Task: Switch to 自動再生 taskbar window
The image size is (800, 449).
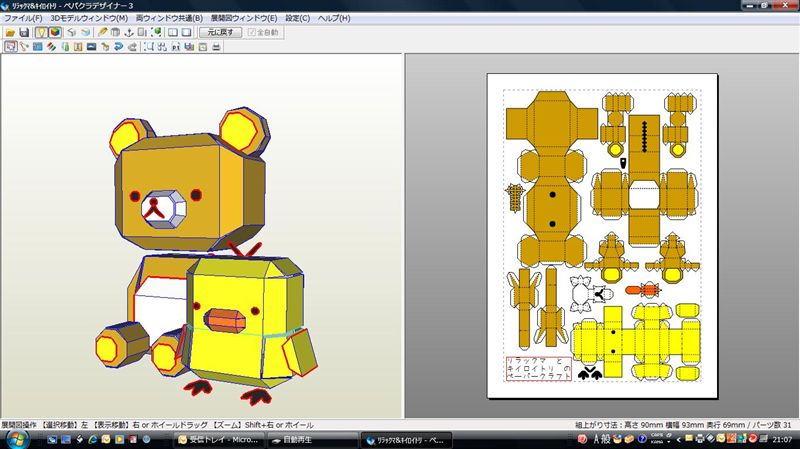Action: tap(311, 439)
